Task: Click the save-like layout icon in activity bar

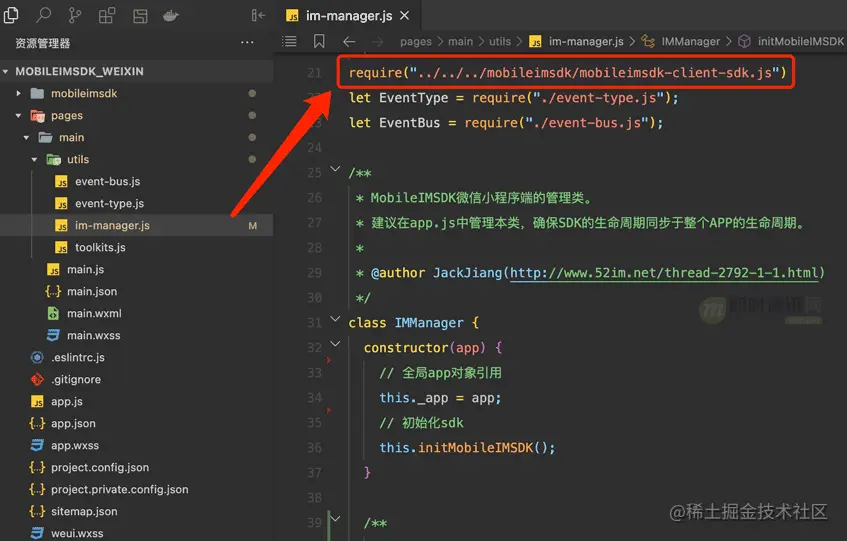Action: (x=140, y=16)
